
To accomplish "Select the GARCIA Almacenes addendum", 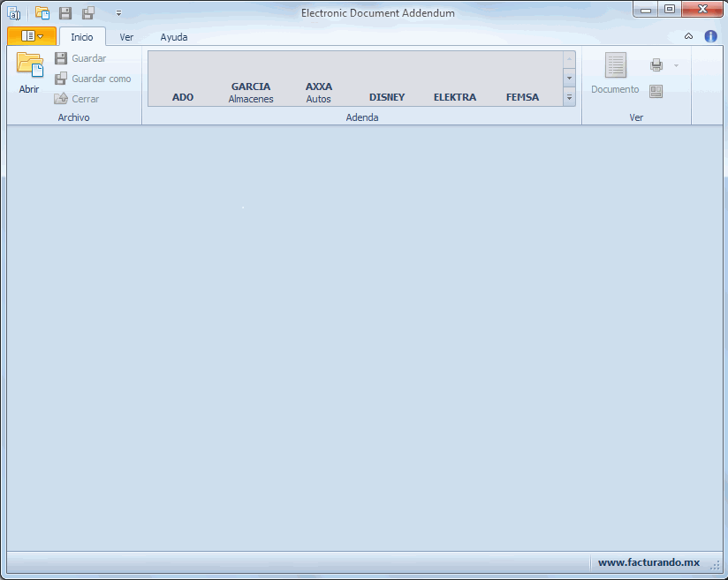I will tap(251, 92).
